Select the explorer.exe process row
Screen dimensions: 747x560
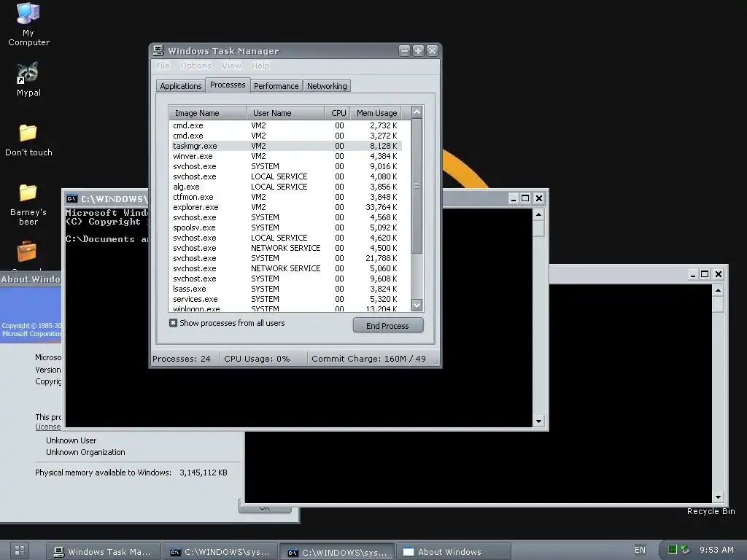click(287, 207)
